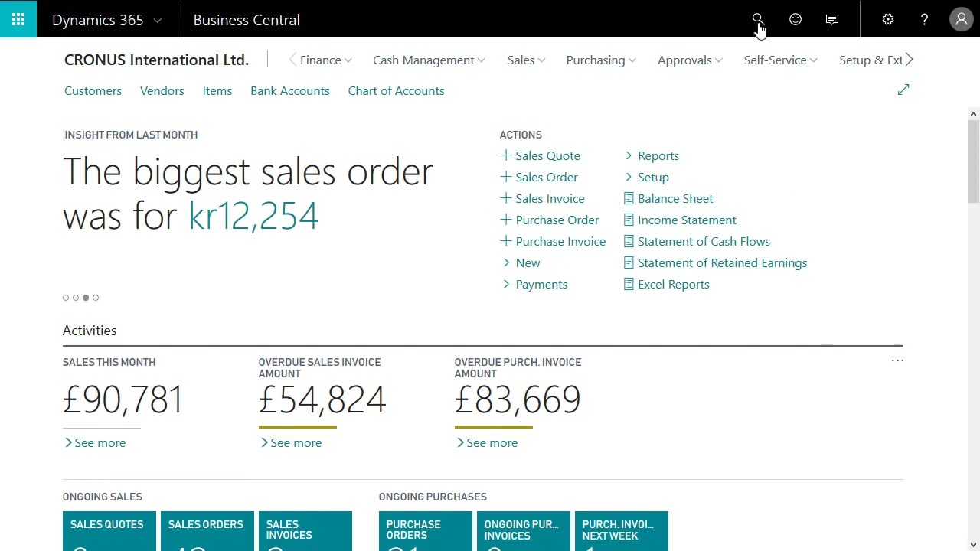See more under Sales This Month
Viewport: 980px width, 551px height.
click(95, 442)
